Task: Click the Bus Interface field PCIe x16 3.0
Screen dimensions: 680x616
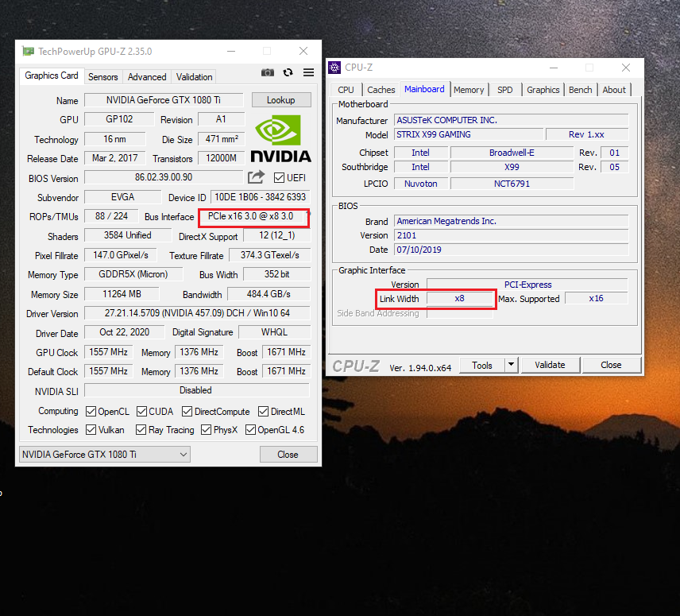Action: [x=251, y=216]
